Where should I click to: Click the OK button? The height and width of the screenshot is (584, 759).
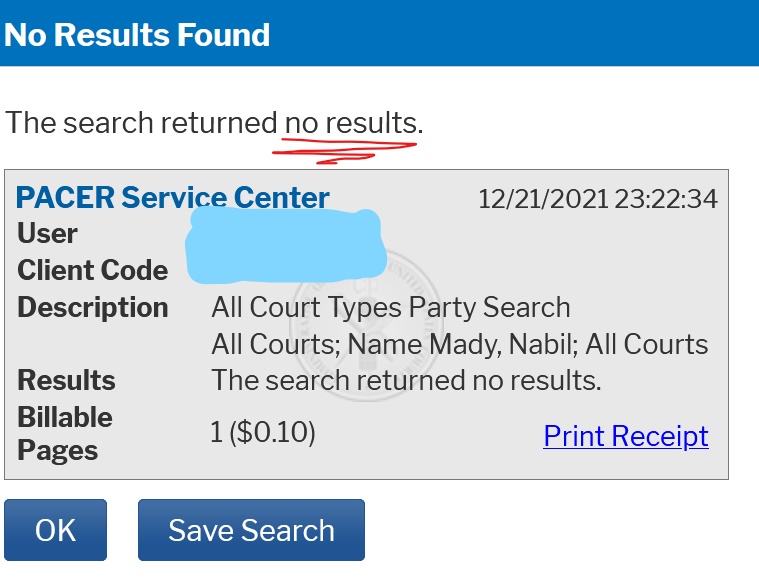55,530
